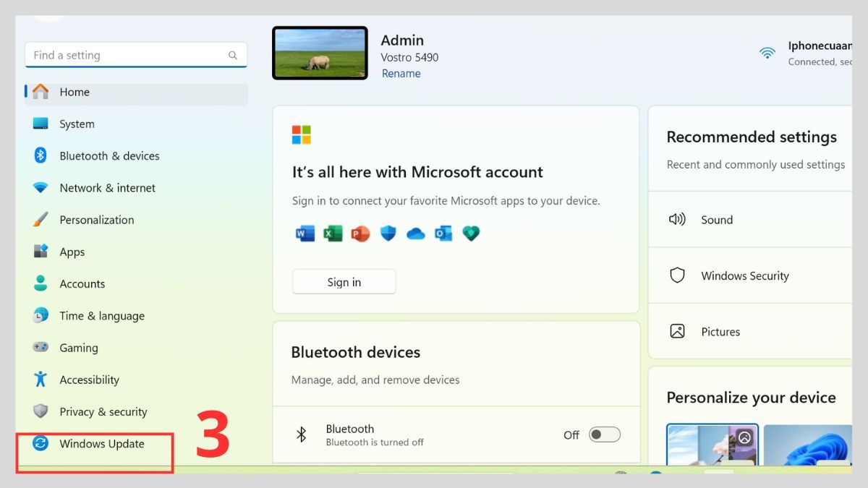Click the Find a setting search box
The width and height of the screenshot is (868, 488).
tap(135, 54)
